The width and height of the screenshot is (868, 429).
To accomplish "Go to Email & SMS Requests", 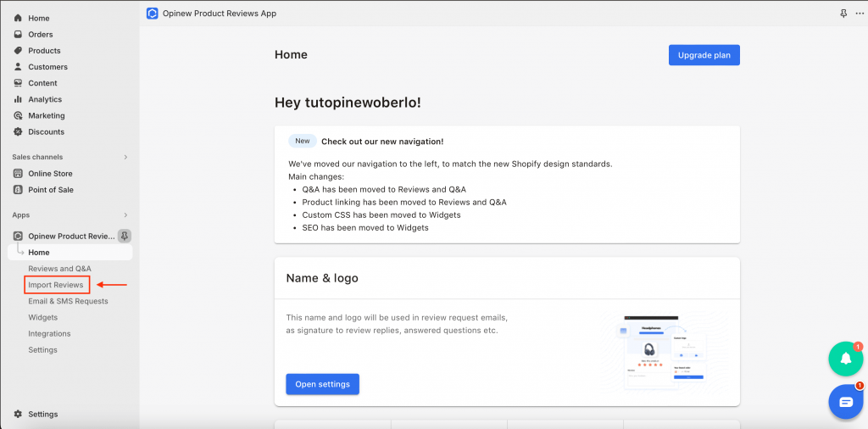I will (68, 301).
